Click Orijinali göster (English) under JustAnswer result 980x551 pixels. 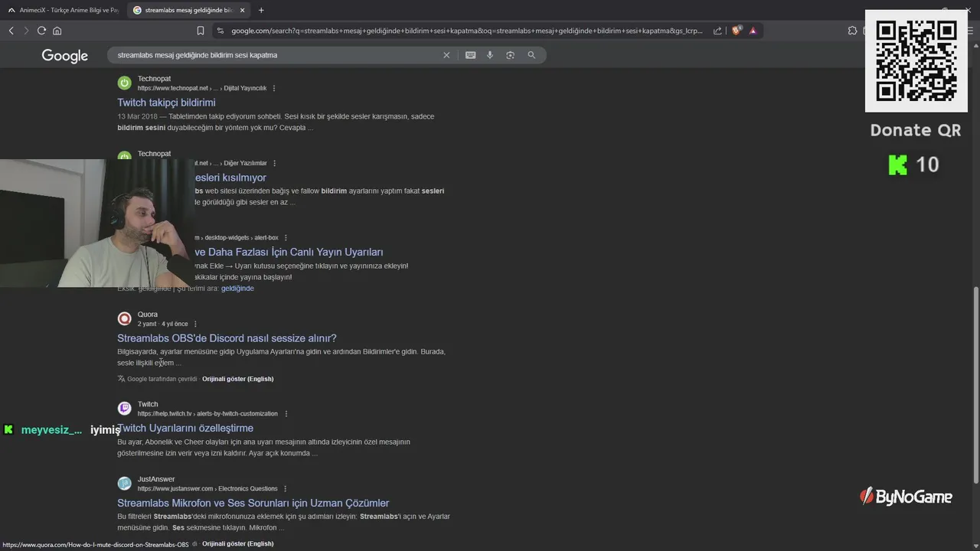click(237, 543)
